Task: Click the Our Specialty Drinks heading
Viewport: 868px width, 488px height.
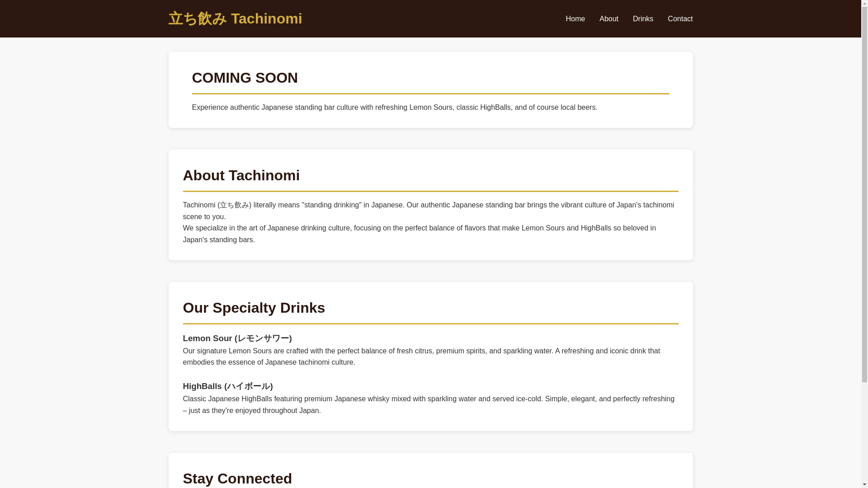Action: [x=254, y=308]
